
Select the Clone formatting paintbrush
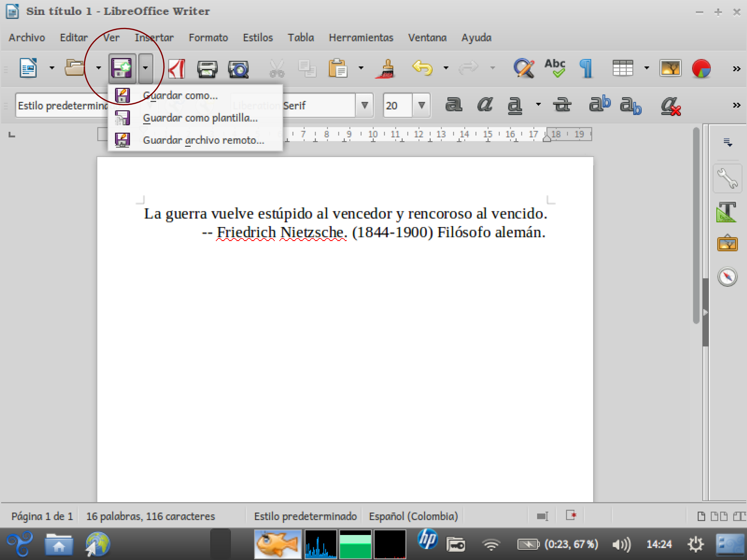(386, 69)
